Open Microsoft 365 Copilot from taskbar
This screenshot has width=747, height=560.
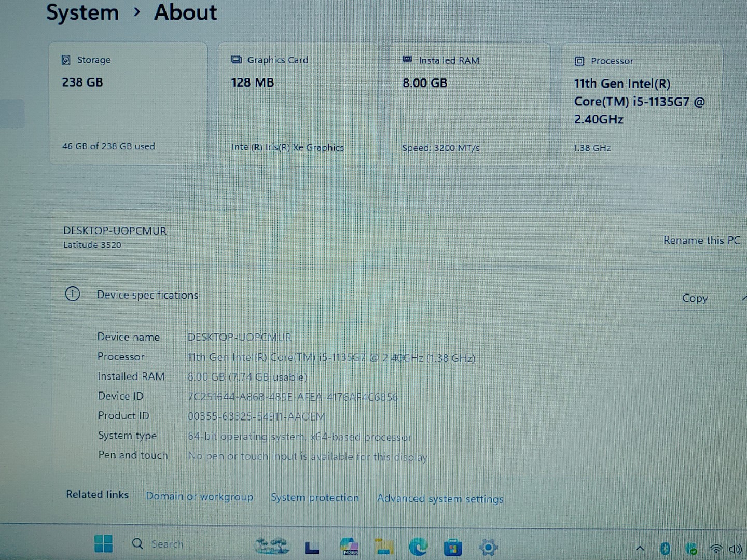click(x=349, y=547)
